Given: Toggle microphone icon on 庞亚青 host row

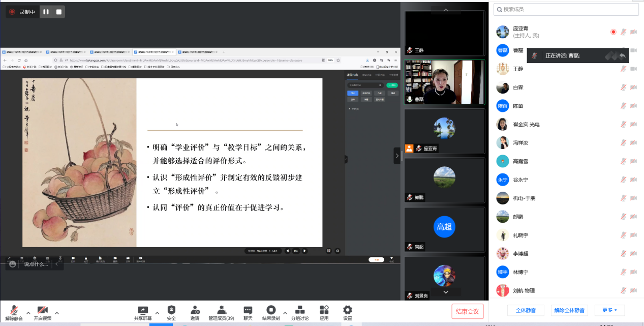Looking at the screenshot, I should [623, 32].
